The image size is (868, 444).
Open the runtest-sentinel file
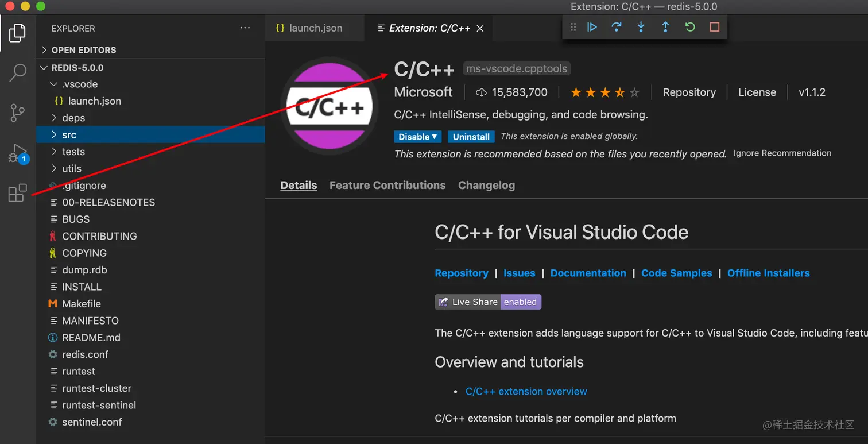point(150,405)
